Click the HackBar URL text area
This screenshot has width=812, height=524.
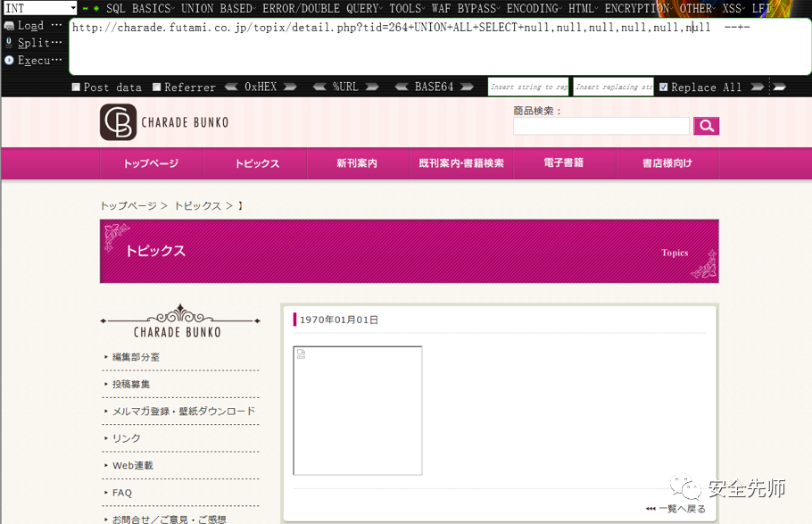pos(440,46)
